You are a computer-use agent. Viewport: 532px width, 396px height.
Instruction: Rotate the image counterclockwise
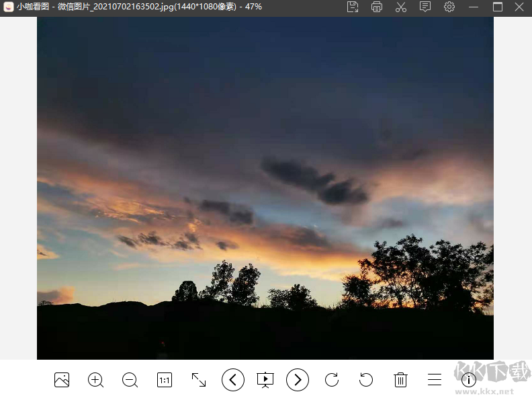click(366, 380)
